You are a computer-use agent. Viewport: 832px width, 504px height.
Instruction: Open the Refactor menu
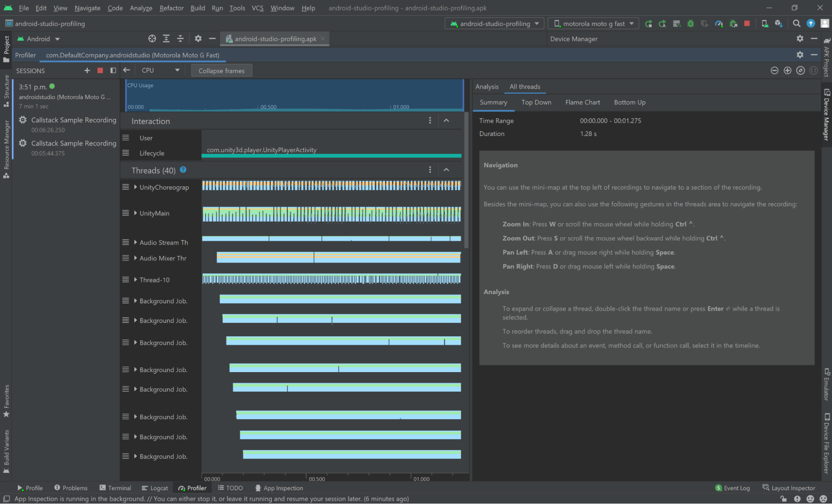pos(171,8)
